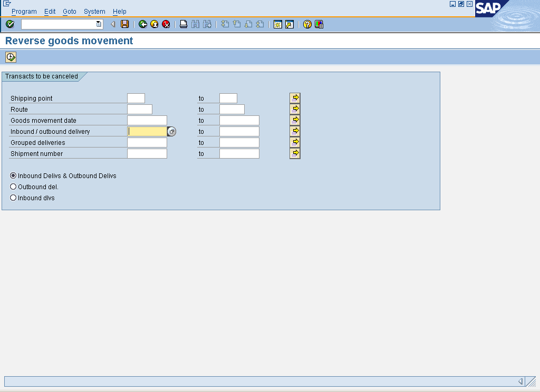Expand the status bar arrow at bottom right
This screenshot has height=392, width=540.
520,381
